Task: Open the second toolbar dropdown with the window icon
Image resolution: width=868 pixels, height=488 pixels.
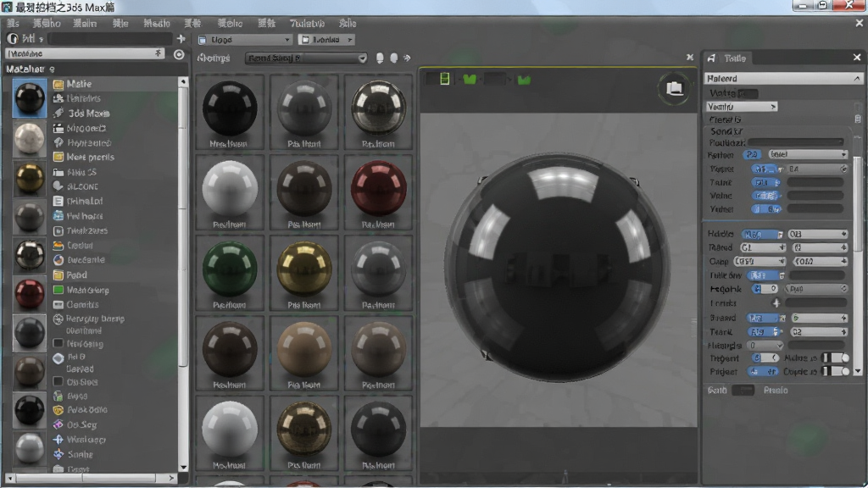Action: click(326, 40)
